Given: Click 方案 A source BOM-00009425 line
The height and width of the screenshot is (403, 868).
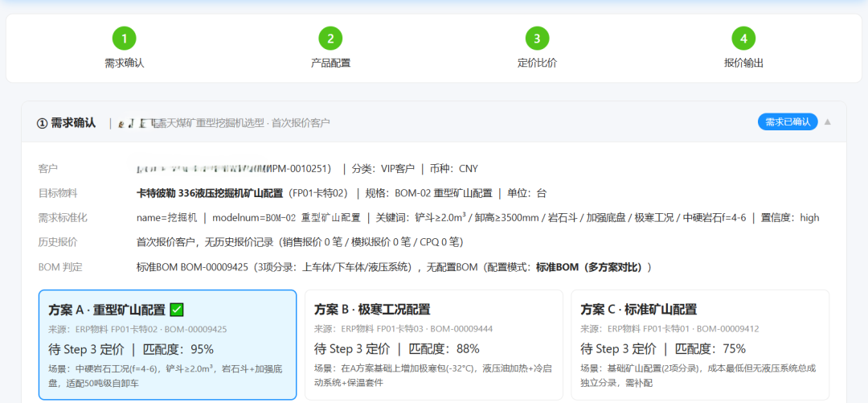Looking at the screenshot, I should coord(138,329).
